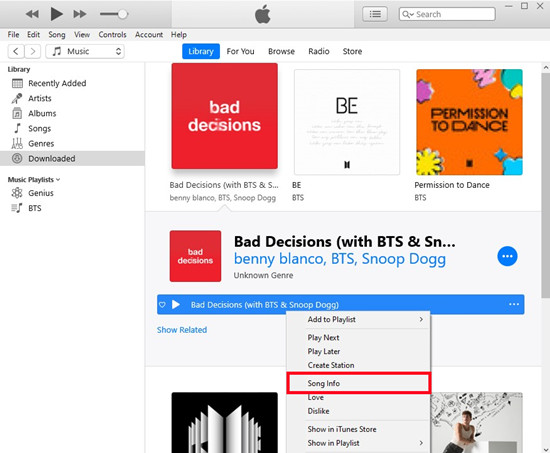Viewport: 550px width, 453px height.
Task: Open the Up Next list icon
Action: tap(375, 14)
